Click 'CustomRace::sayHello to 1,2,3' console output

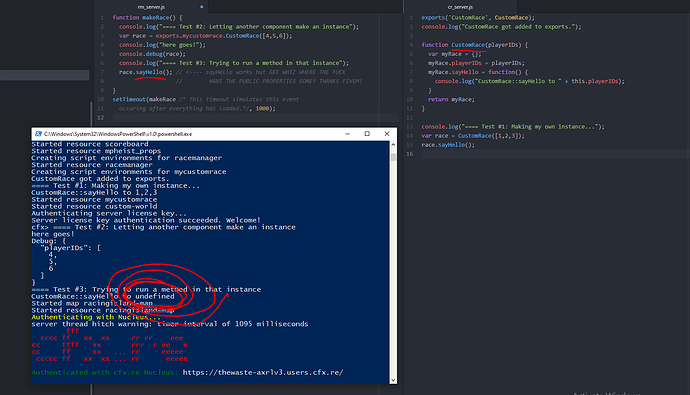point(94,193)
